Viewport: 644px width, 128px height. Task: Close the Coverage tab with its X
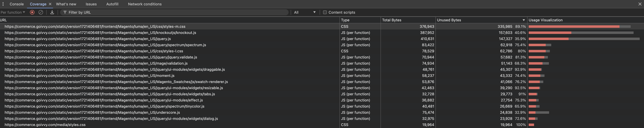(50, 4)
